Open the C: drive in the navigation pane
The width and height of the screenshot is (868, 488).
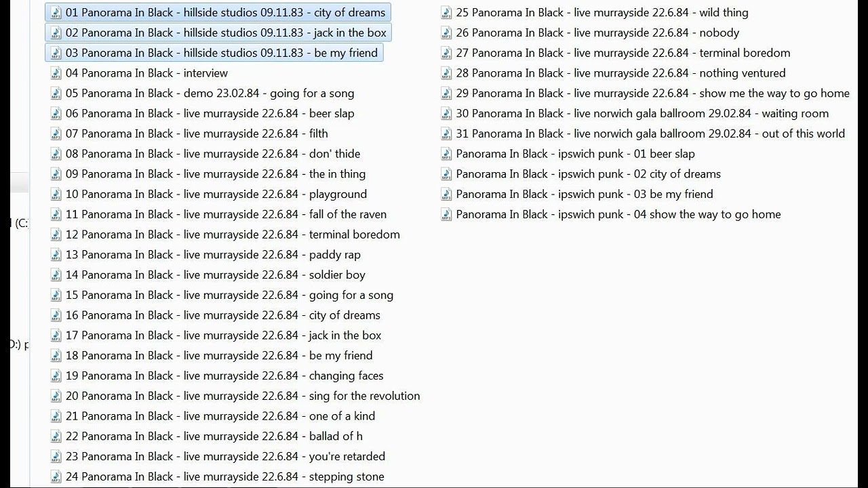tap(20, 223)
